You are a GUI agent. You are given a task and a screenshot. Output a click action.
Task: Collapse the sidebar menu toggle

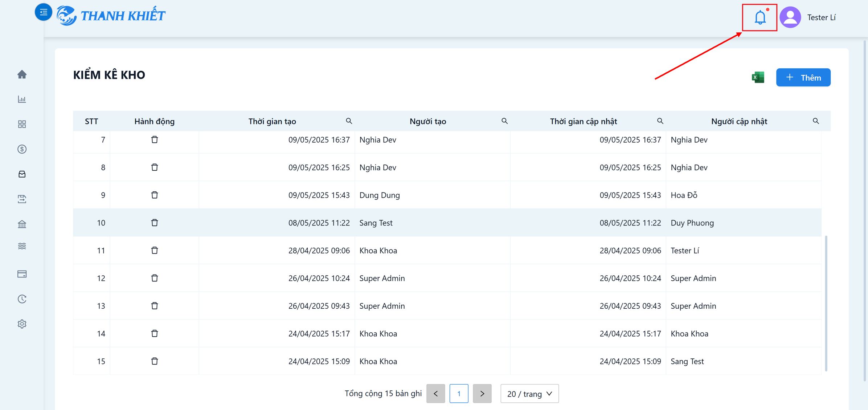(x=44, y=12)
